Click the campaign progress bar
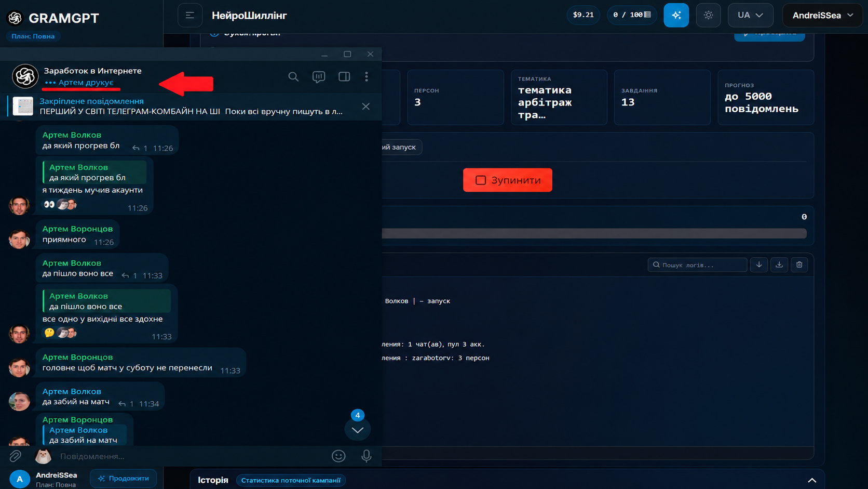 (594, 233)
